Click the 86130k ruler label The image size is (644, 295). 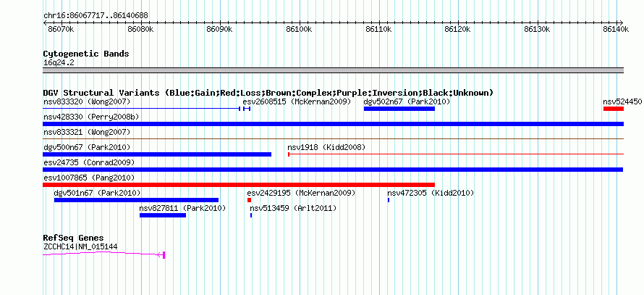tap(537, 29)
